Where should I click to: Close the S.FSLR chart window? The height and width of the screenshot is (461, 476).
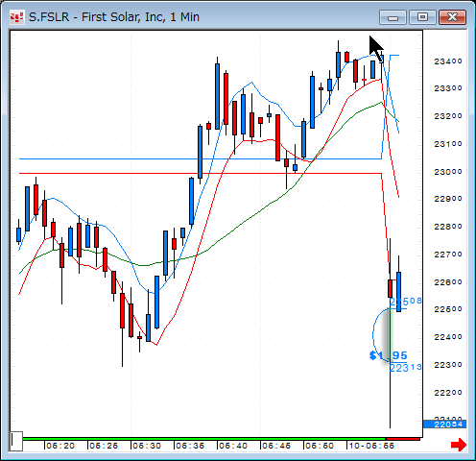[452, 17]
